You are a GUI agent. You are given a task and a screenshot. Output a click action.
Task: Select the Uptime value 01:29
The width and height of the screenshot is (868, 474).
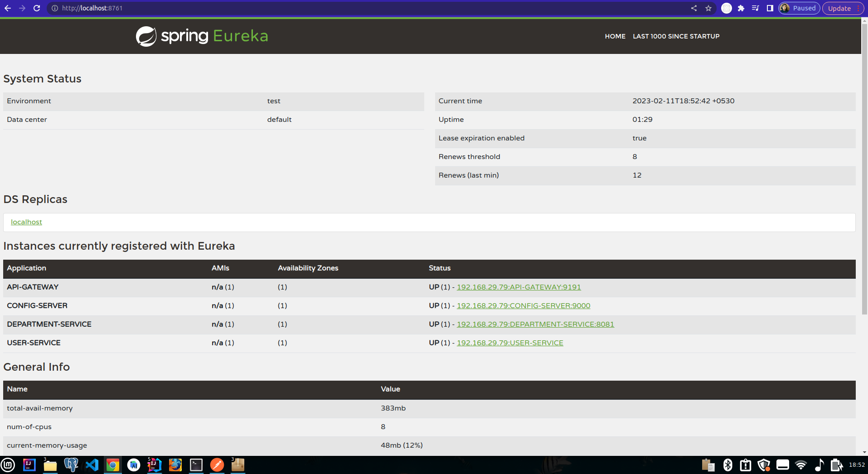tap(642, 120)
